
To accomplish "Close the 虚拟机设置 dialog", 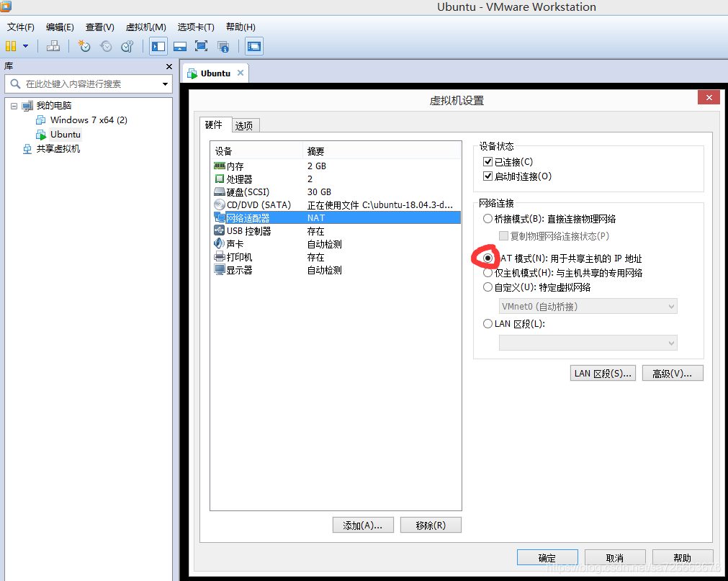I will (x=709, y=97).
